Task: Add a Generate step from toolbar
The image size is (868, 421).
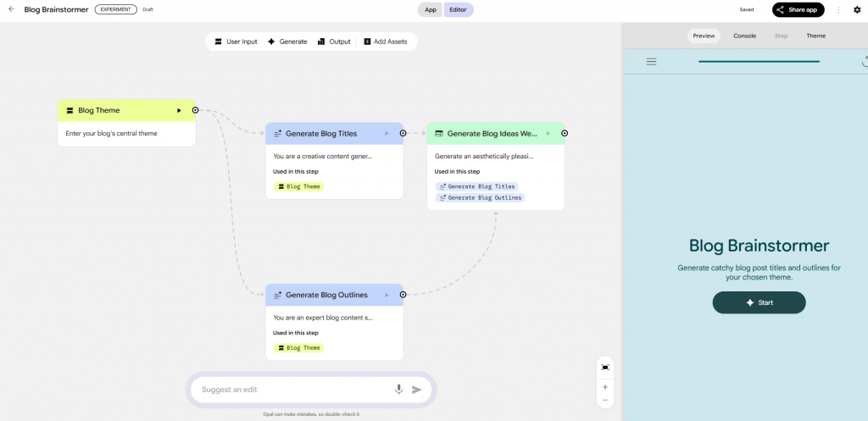Action: point(287,42)
